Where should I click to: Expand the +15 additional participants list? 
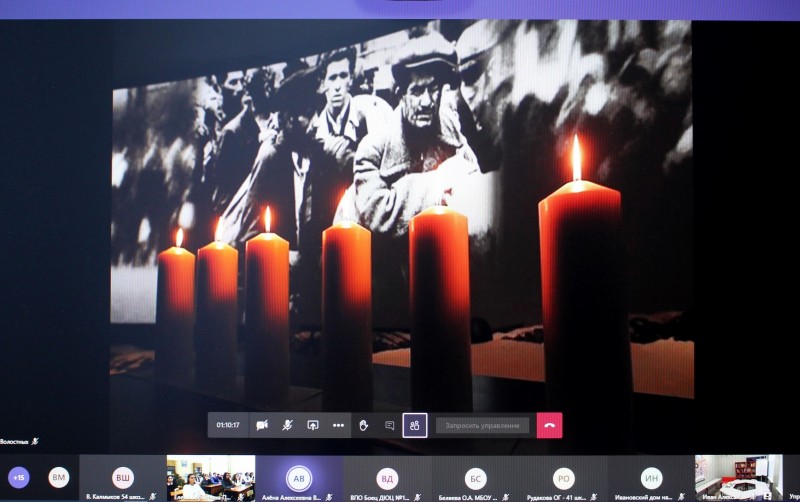pyautogui.click(x=18, y=477)
